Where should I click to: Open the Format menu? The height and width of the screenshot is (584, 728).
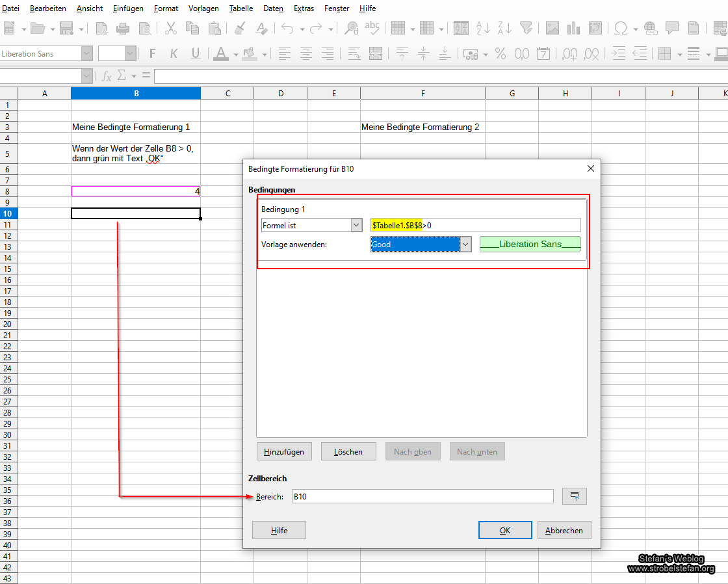pos(166,8)
